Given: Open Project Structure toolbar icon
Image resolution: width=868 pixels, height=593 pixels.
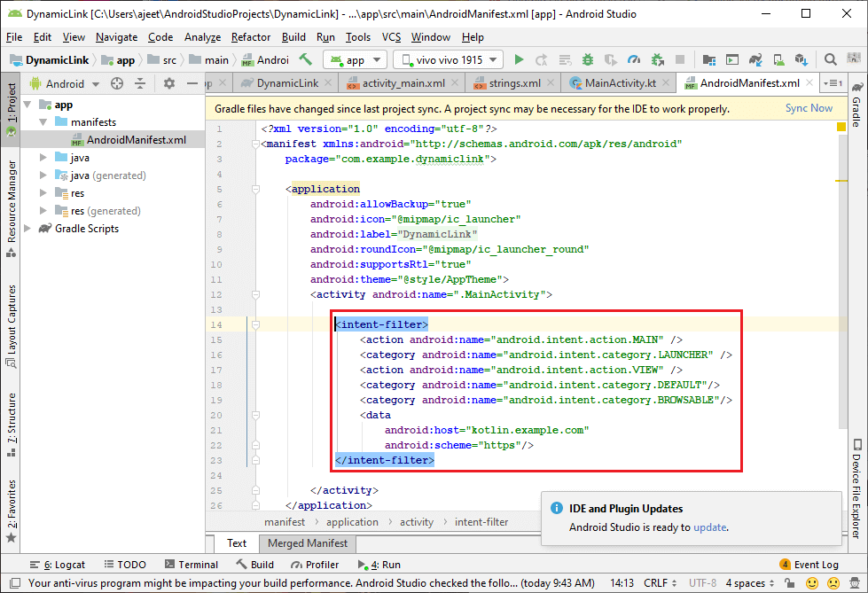Looking at the screenshot, I should pyautogui.click(x=709, y=59).
